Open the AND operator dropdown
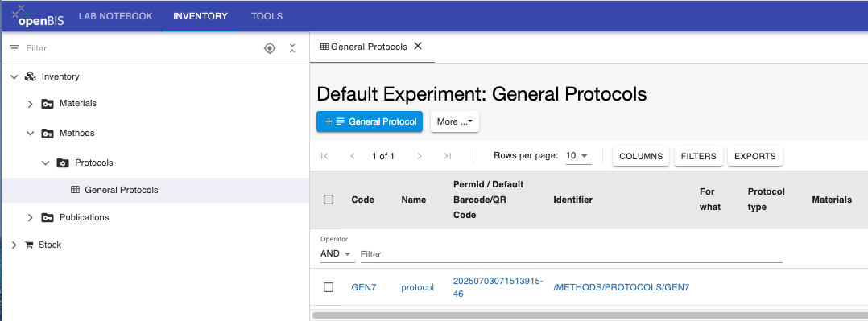This screenshot has width=868, height=321. (337, 254)
